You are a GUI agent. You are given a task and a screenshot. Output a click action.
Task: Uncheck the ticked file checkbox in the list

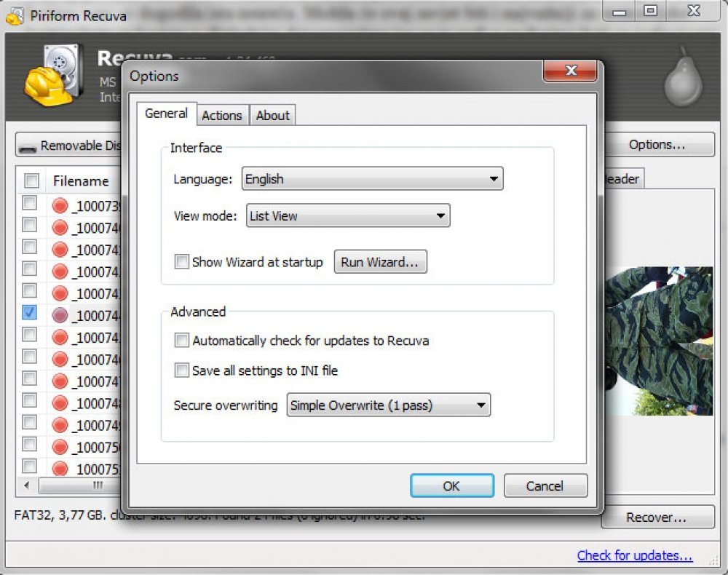point(29,312)
